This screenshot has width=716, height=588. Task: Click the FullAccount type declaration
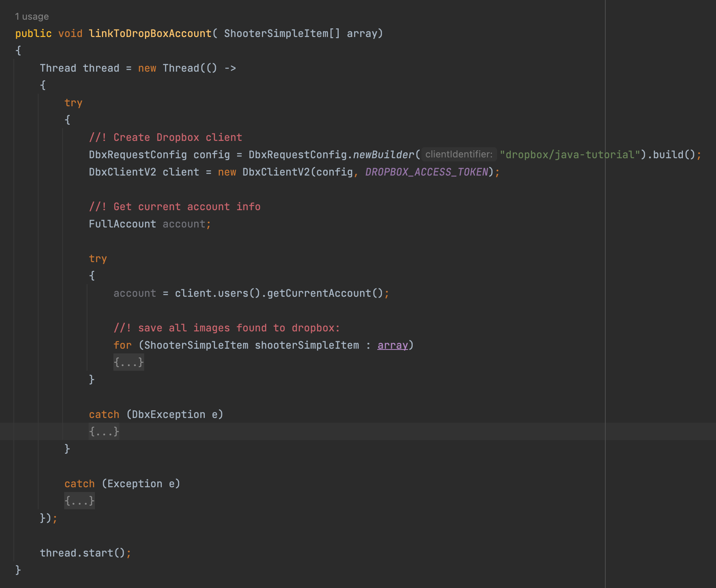(x=122, y=224)
